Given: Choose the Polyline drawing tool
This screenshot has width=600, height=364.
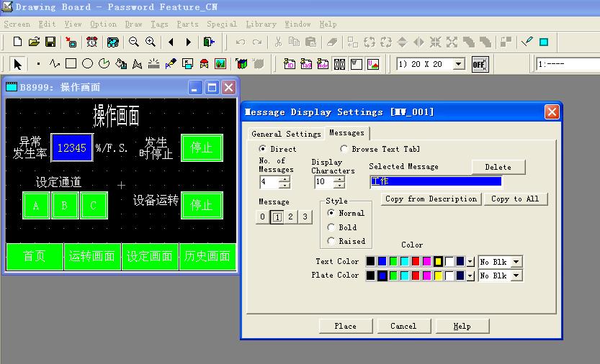Looking at the screenshot, I should (x=54, y=64).
